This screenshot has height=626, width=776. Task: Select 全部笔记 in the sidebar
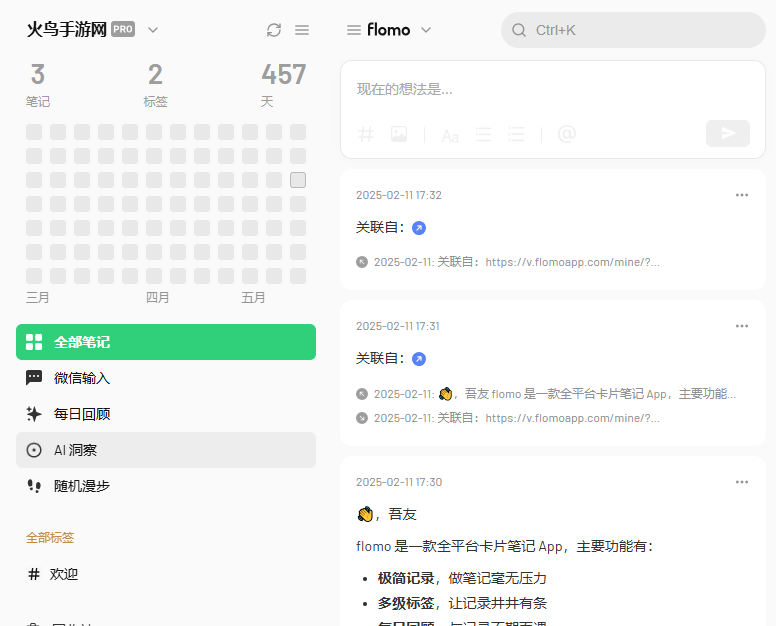pyautogui.click(x=166, y=342)
